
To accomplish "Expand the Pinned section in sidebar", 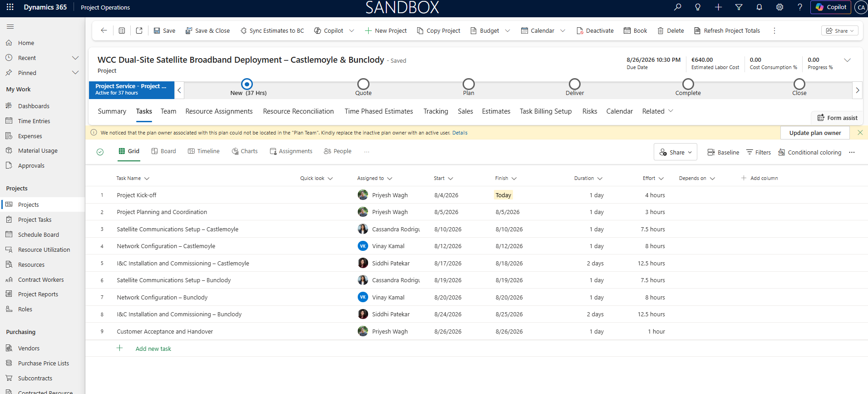I will tap(75, 73).
